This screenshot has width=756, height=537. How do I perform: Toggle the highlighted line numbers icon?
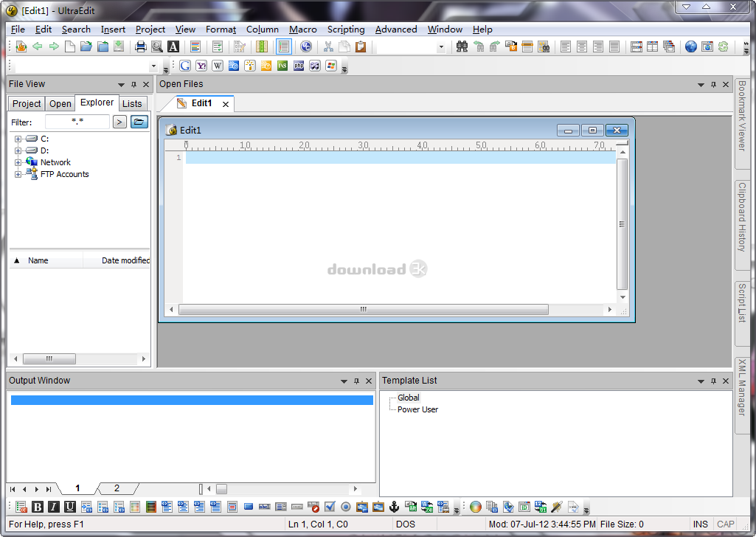[x=283, y=46]
